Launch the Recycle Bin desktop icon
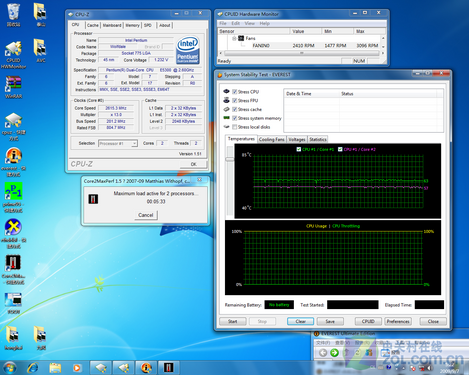 click(13, 15)
